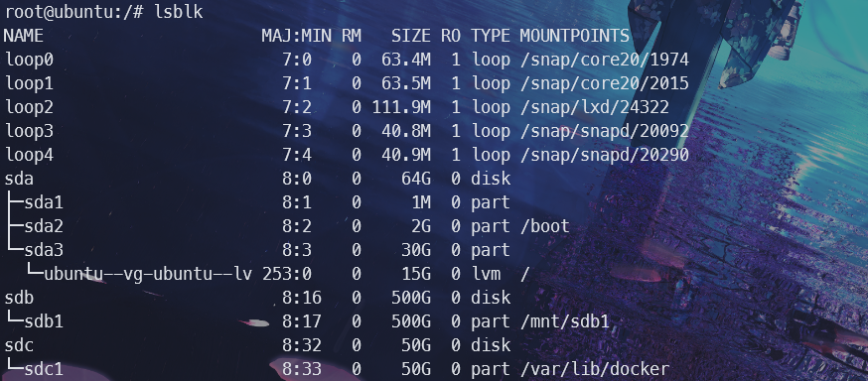The image size is (868, 381).
Task: Click the '30G' size of sda3
Action: click(x=416, y=250)
